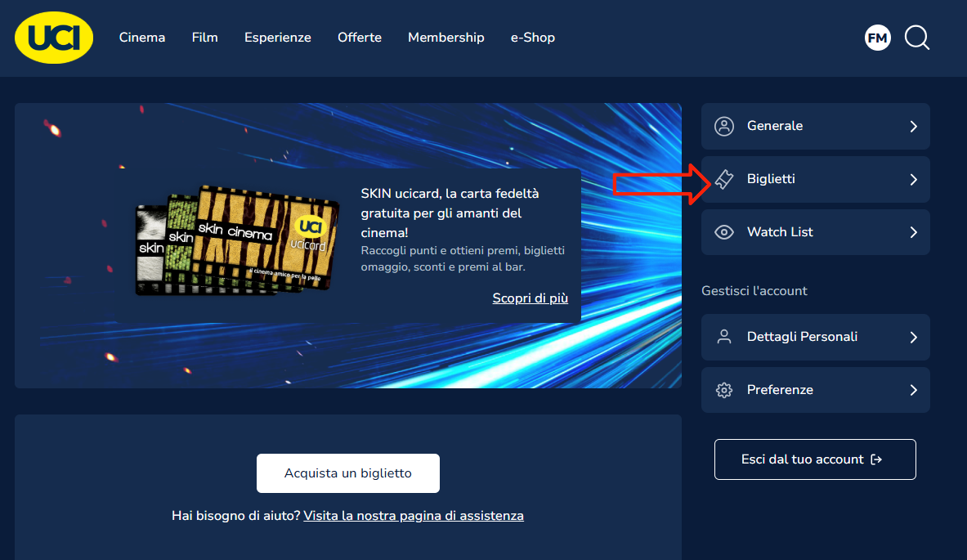This screenshot has width=967, height=560.
Task: Expand the Generale chevron
Action: [x=913, y=127]
